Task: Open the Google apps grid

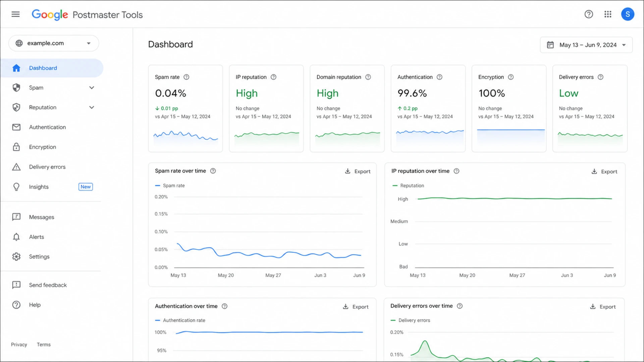Action: coord(608,14)
